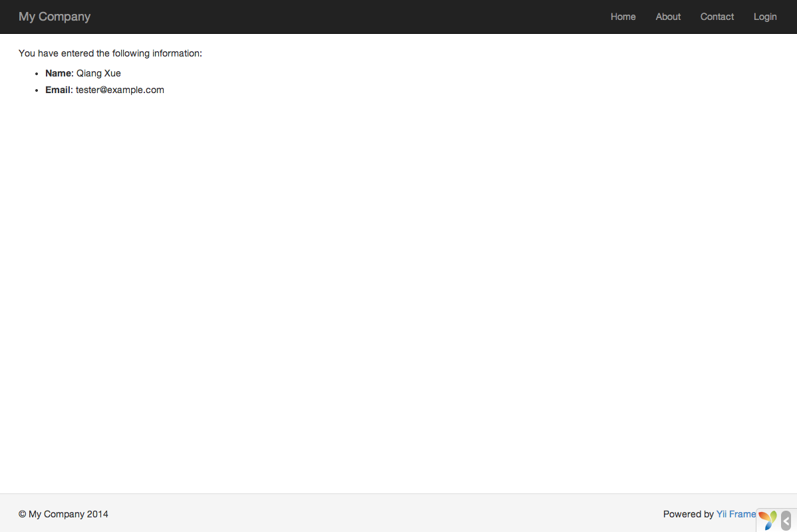This screenshot has height=532, width=797.
Task: Click the 'Powered by' footer text
Action: point(688,514)
